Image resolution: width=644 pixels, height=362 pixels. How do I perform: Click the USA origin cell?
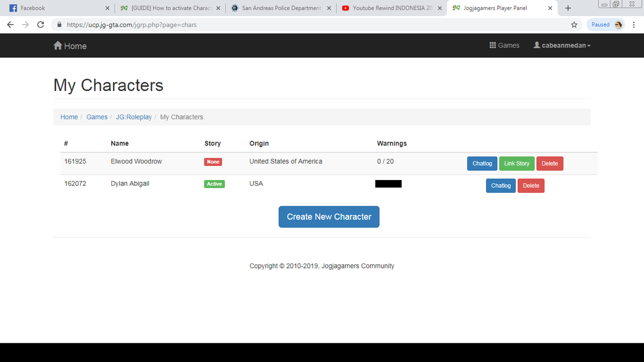tap(256, 184)
